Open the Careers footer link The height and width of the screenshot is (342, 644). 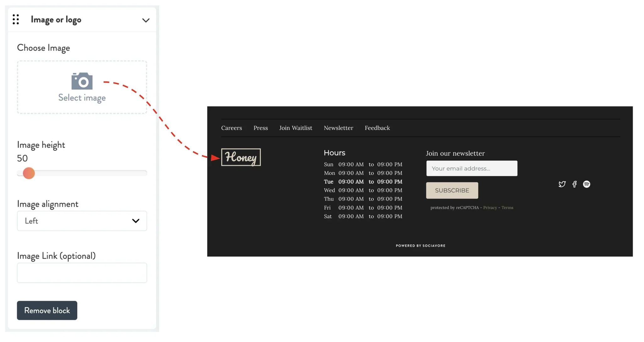(x=232, y=128)
